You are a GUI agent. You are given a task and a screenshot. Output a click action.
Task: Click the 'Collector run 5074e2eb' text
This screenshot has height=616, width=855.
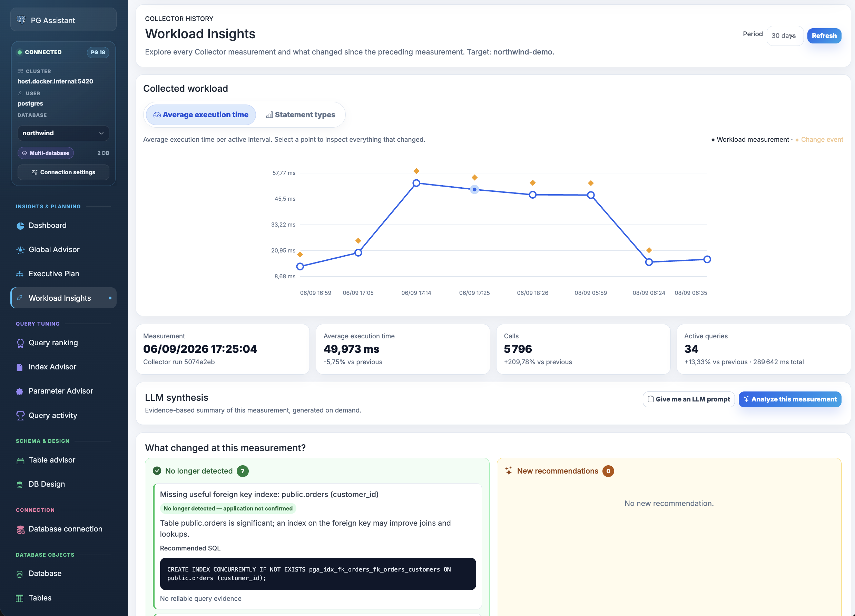[179, 362]
